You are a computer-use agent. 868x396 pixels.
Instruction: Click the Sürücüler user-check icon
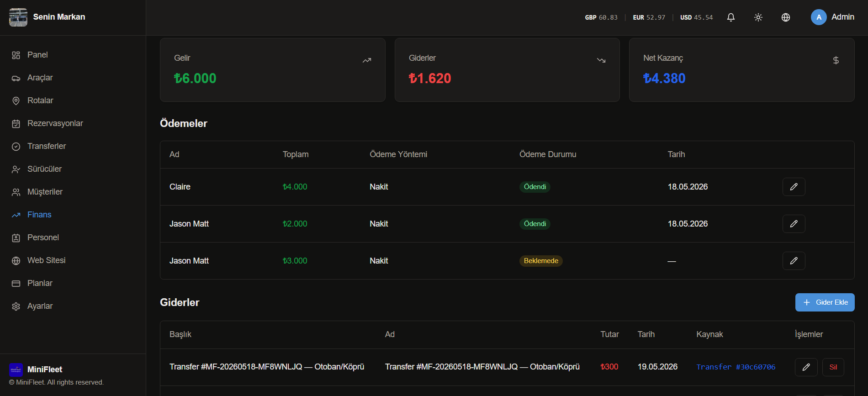pos(16,169)
